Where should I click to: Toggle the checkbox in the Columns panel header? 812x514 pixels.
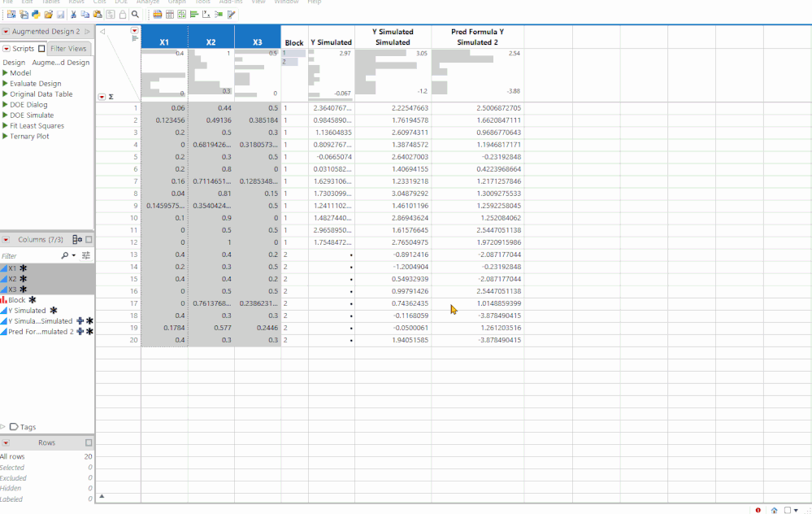(89, 239)
